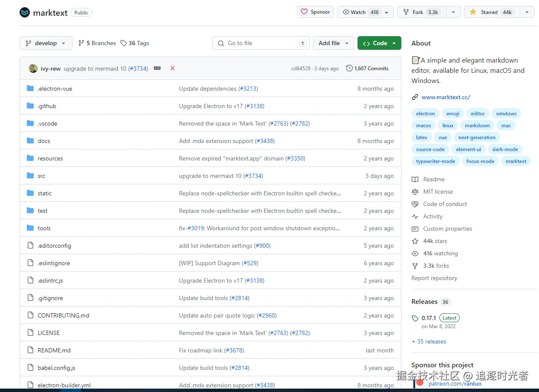539x392 pixels.
Task: Open the 36 Tags link
Action: pyautogui.click(x=135, y=43)
